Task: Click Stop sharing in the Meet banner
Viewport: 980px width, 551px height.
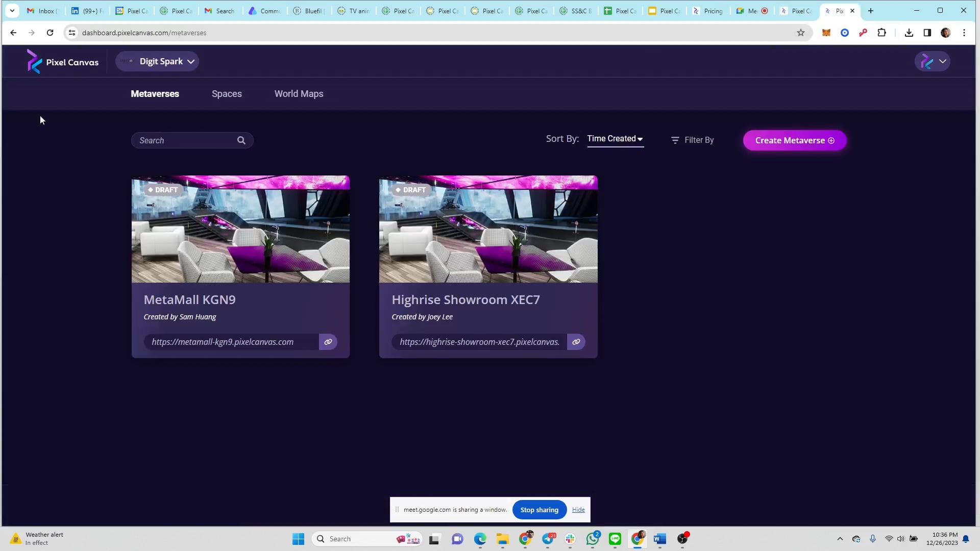Action: [x=539, y=510]
